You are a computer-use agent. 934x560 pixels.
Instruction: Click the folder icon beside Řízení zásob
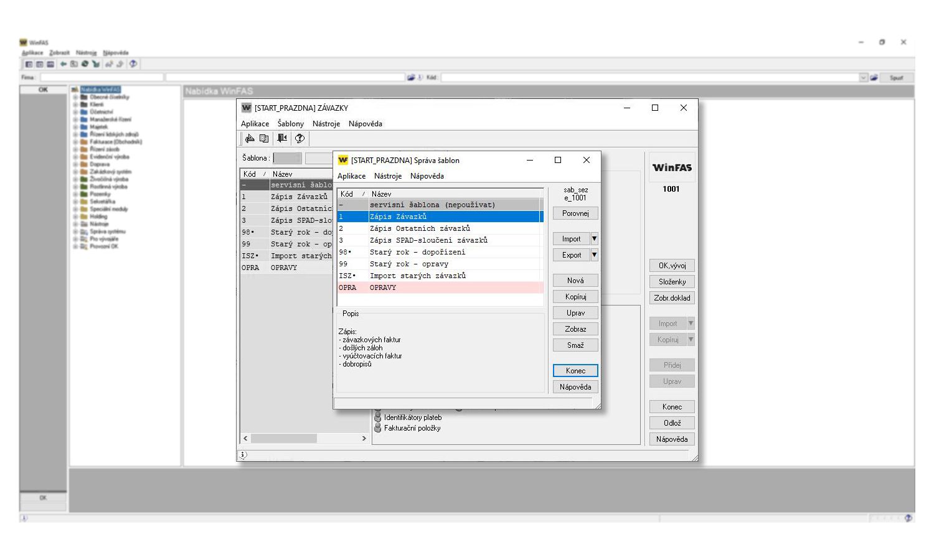click(x=83, y=149)
